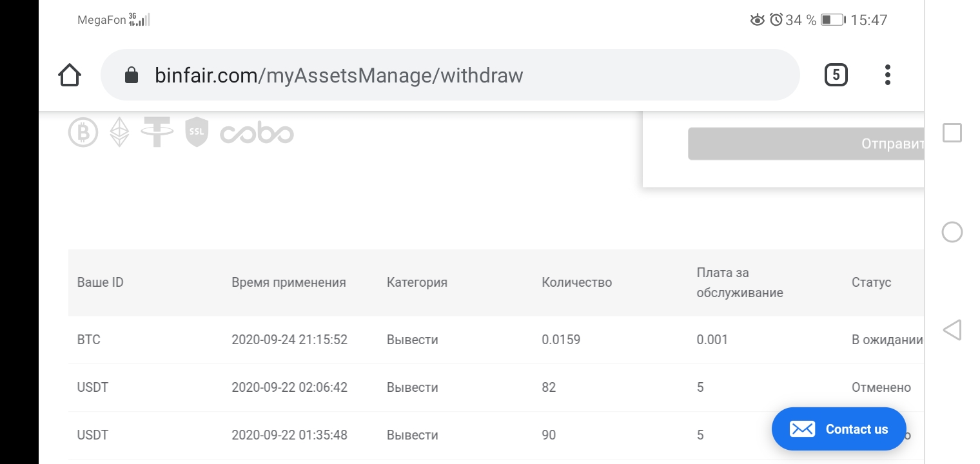Click the Время применения column header
This screenshot has height=464, width=980.
click(x=288, y=282)
